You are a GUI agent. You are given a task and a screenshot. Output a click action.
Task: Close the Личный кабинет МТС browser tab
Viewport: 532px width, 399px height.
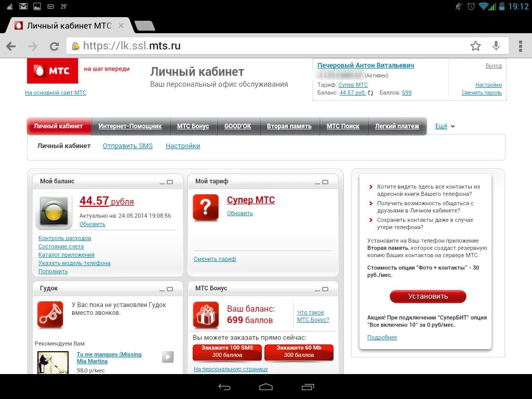(x=121, y=25)
